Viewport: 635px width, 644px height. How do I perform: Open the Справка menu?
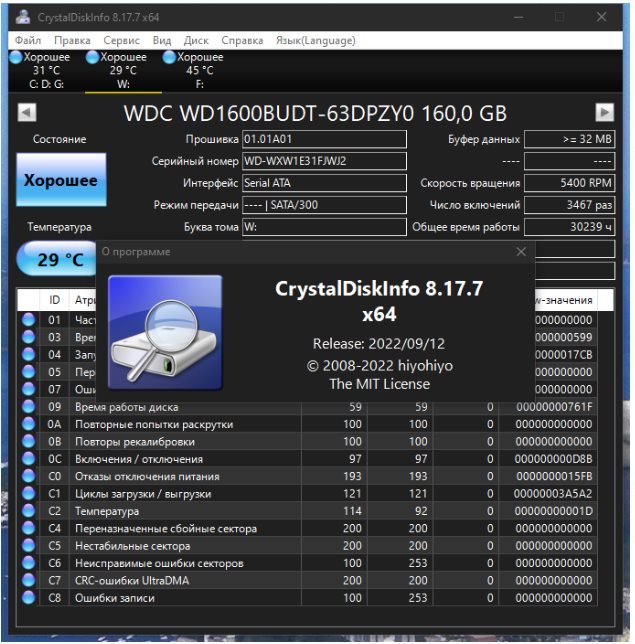tap(242, 40)
